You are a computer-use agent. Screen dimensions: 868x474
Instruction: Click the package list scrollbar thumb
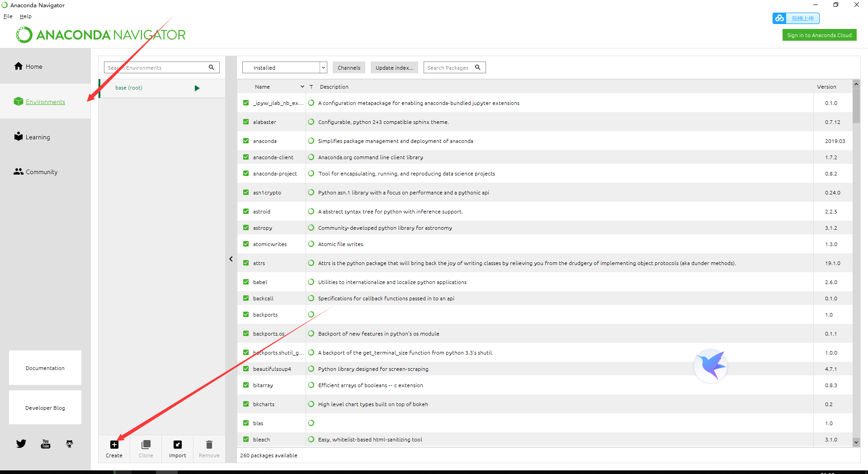(x=856, y=106)
